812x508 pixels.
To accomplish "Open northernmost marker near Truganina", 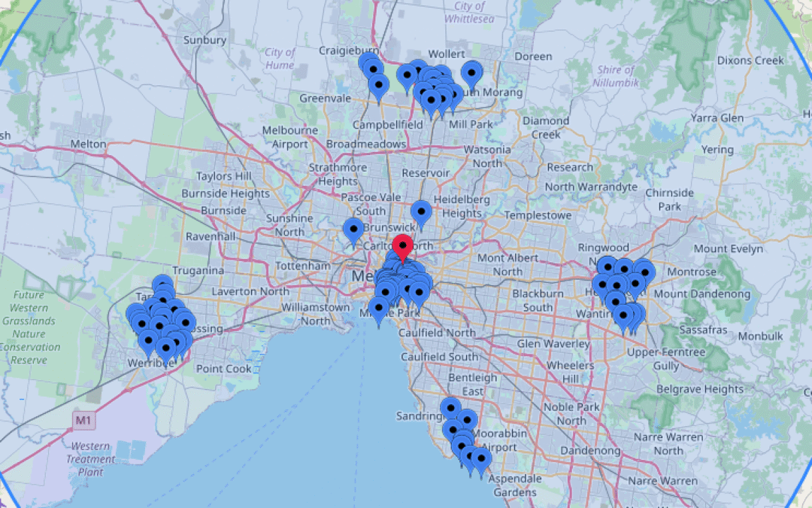I will point(162,285).
